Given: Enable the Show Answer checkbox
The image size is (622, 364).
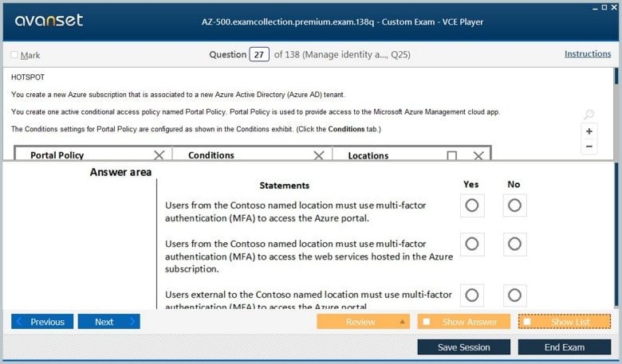Looking at the screenshot, I should tap(427, 322).
